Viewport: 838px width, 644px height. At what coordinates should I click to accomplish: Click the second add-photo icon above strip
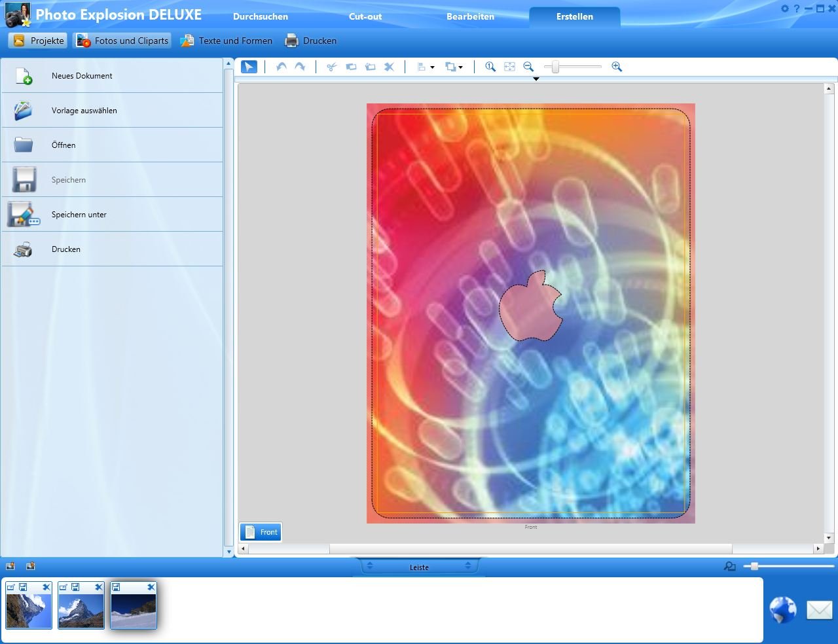click(x=31, y=566)
